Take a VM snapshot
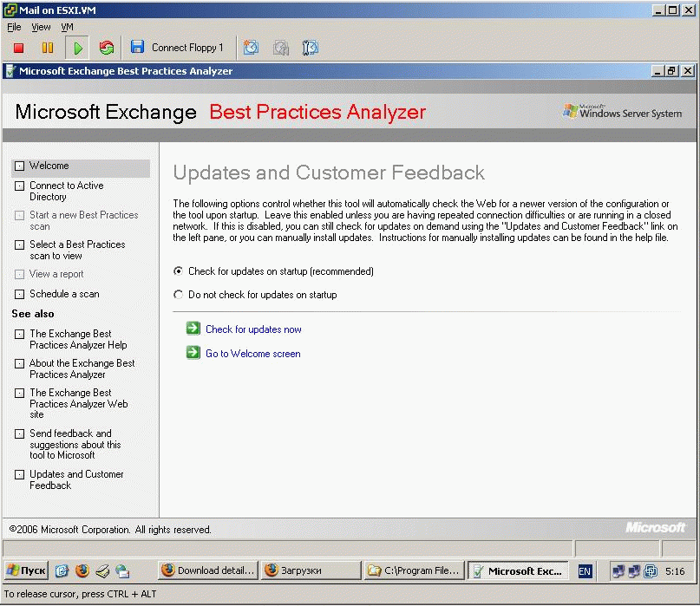 251,48
